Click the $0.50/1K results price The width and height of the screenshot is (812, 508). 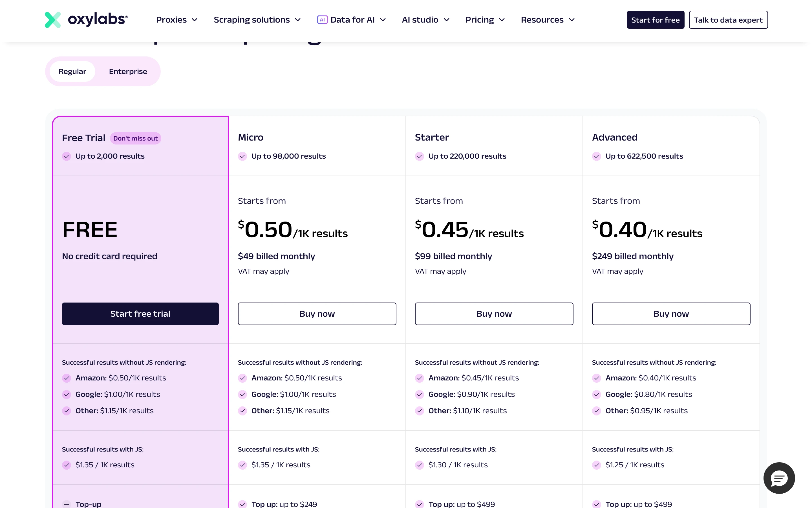click(x=293, y=230)
